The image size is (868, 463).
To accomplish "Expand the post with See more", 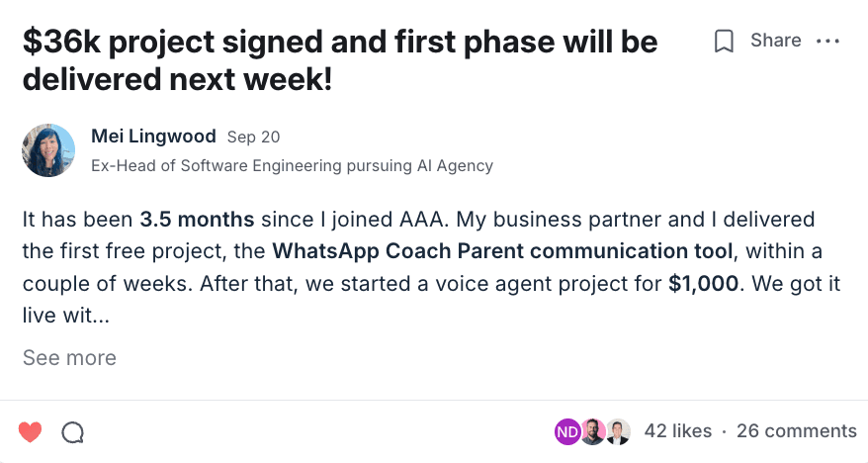I will point(69,357).
